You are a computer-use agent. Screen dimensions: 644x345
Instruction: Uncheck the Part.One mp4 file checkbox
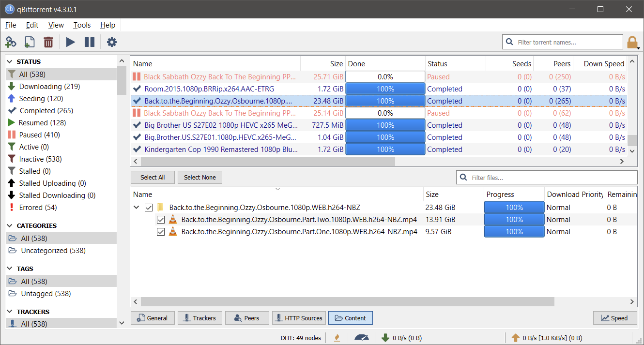point(161,232)
